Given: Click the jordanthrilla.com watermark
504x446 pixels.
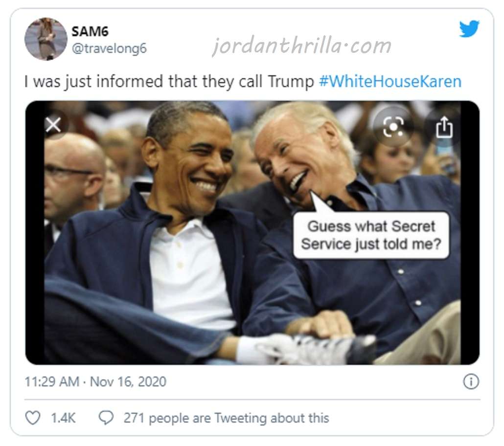Looking at the screenshot, I should click(302, 45).
